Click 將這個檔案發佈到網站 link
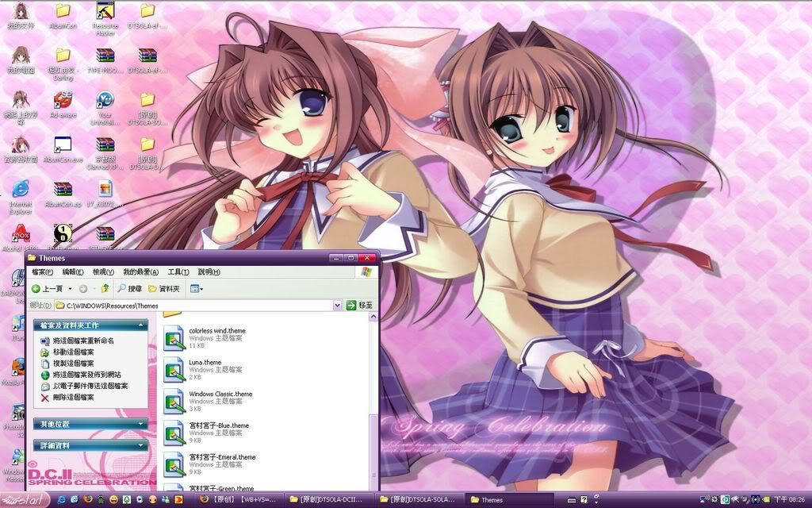This screenshot has height=508, width=812. point(87,375)
